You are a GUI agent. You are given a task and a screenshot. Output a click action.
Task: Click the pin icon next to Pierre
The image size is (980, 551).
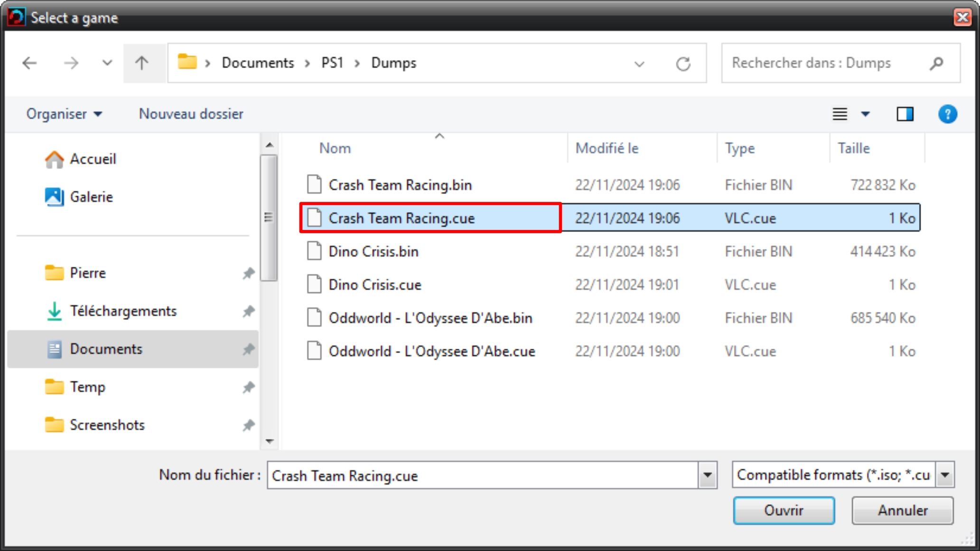248,273
